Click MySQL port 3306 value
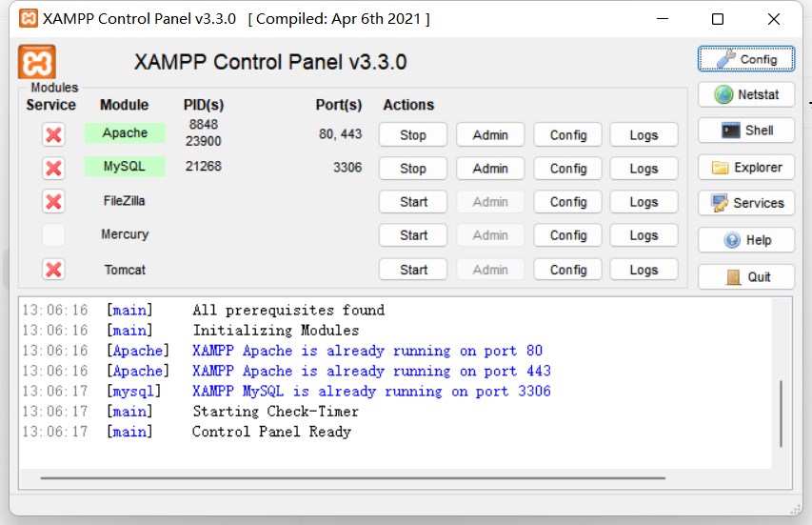The width and height of the screenshot is (812, 525). (x=347, y=168)
